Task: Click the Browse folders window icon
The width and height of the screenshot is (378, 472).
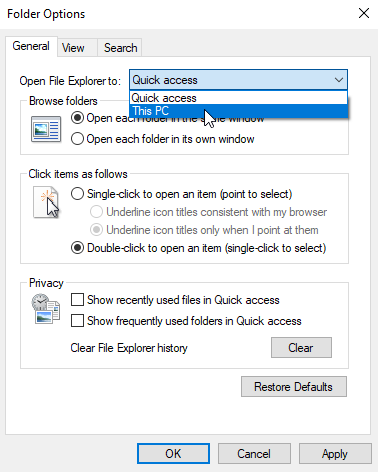Action: coord(46,129)
